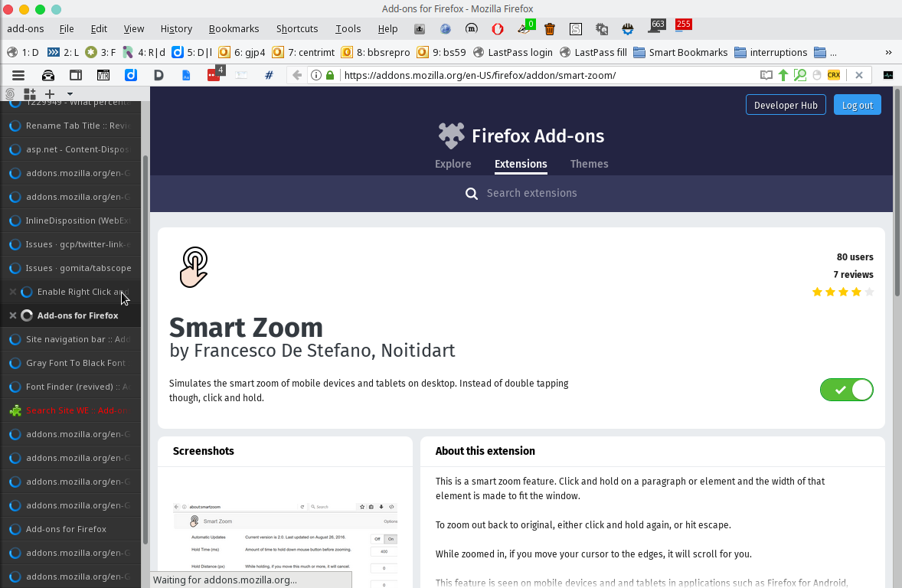Switch to 'Rename Tab Title' tab
The width and height of the screenshot is (902, 588).
(x=70, y=126)
